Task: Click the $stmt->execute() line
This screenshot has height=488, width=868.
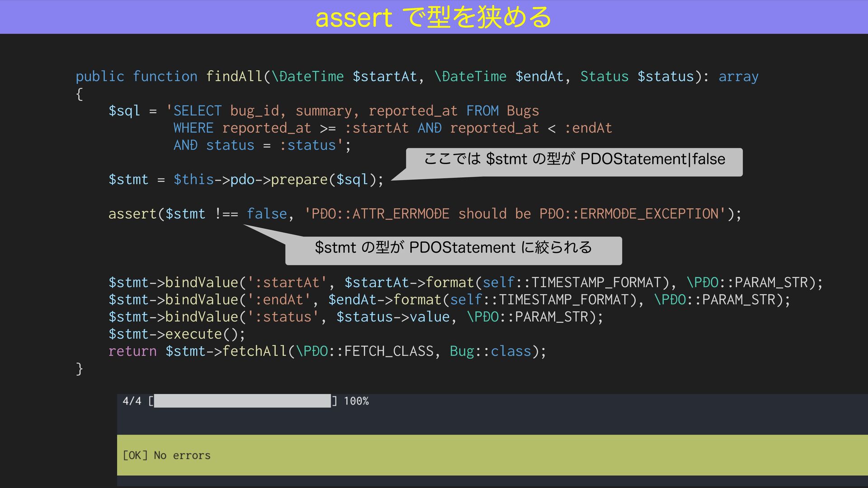Action: (x=176, y=334)
